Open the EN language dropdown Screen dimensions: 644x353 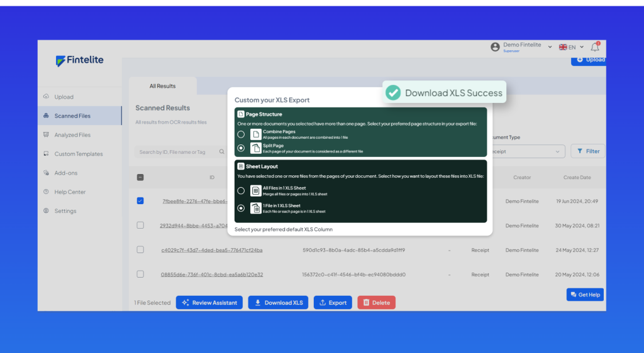pyautogui.click(x=571, y=47)
